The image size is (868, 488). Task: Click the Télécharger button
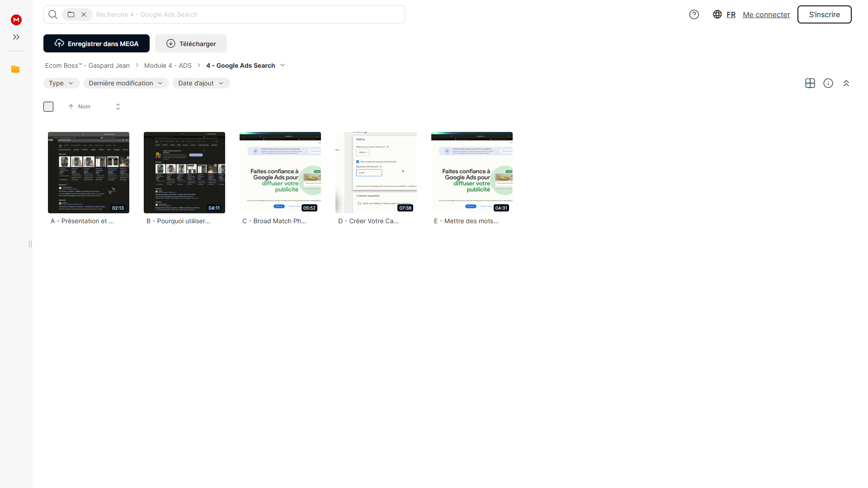tap(191, 43)
